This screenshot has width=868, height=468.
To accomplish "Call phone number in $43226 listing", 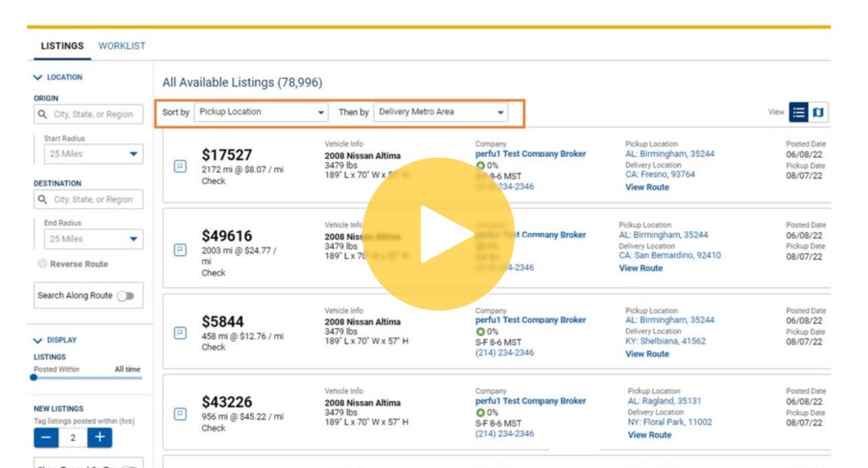I will [504, 433].
